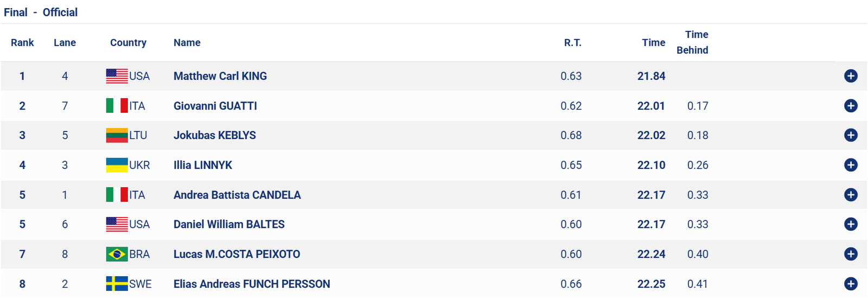This screenshot has height=304, width=868.
Task: Click the Jokubas KEBLYS name link
Action: click(214, 135)
